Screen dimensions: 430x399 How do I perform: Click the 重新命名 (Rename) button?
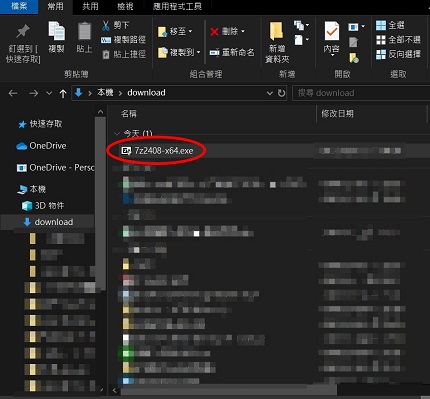232,52
